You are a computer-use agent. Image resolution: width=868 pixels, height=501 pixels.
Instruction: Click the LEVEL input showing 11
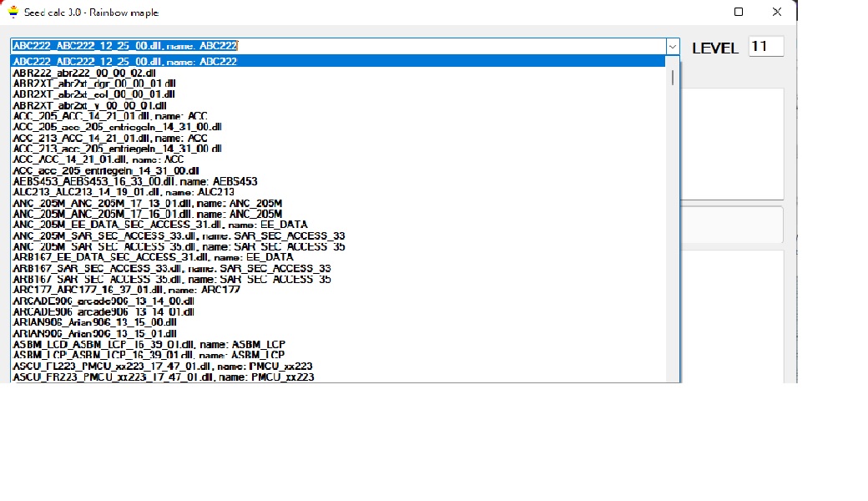pos(766,46)
